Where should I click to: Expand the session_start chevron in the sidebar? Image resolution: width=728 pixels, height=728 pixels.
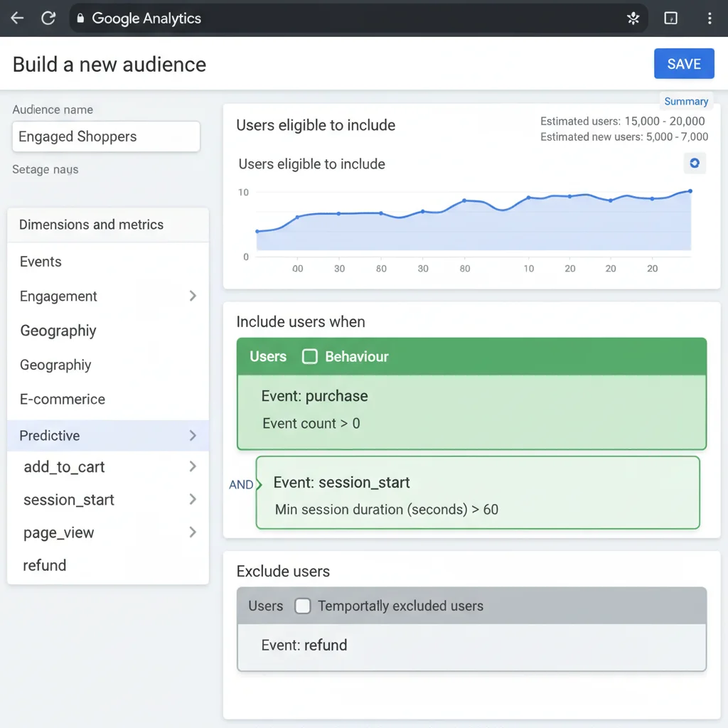tap(193, 500)
